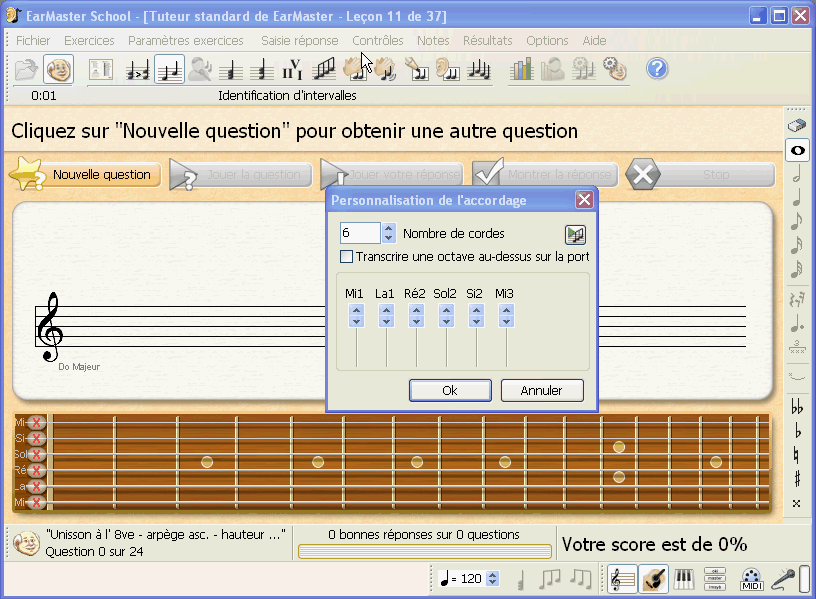Click the double sharp accidental symbol

(x=797, y=503)
